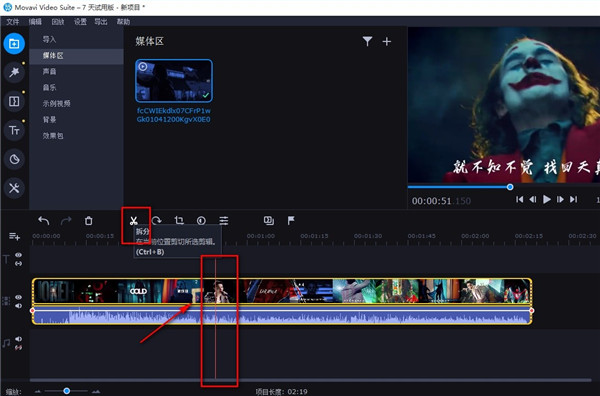Open the 导出 menu
Screen dimensions: 600x396
pyautogui.click(x=101, y=22)
